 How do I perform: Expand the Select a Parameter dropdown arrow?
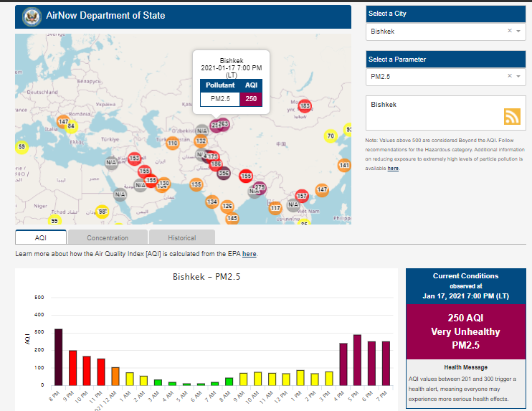518,76
